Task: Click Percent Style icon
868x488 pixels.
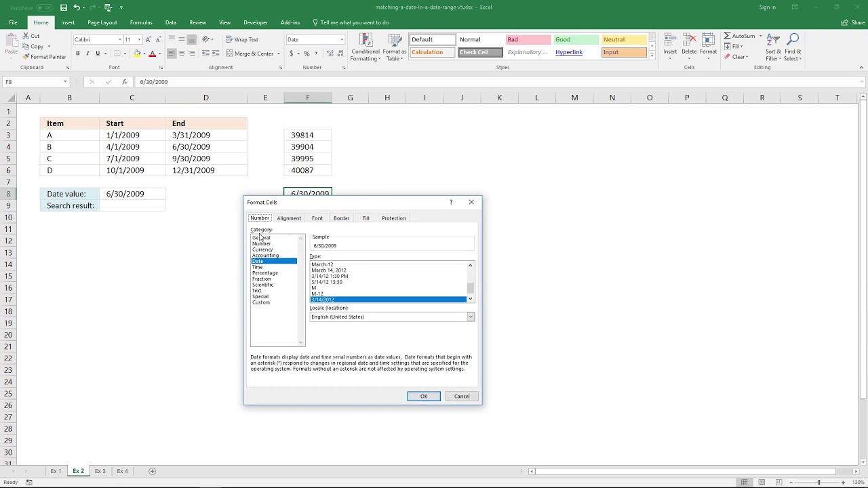Action: [x=307, y=54]
